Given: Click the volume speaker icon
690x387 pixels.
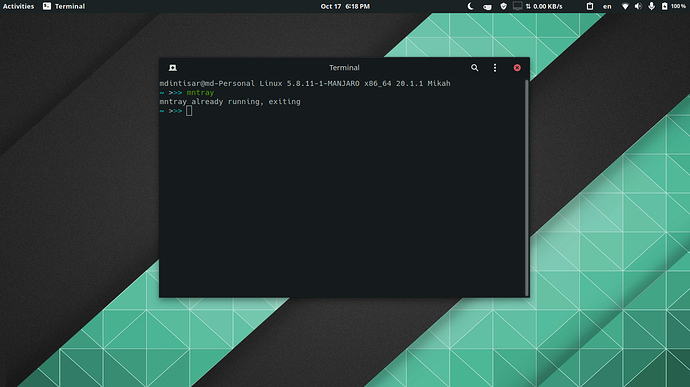Looking at the screenshot, I should tap(638, 6).
